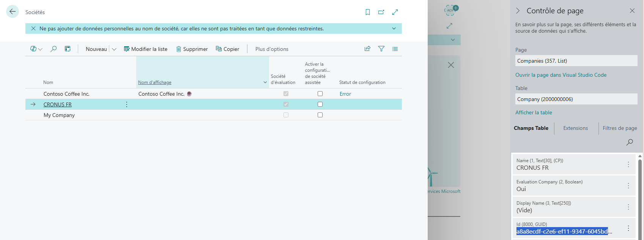Viewport: 644px width, 240px height.
Task: Click the expand page arrows icon in the header
Action: pyautogui.click(x=395, y=12)
